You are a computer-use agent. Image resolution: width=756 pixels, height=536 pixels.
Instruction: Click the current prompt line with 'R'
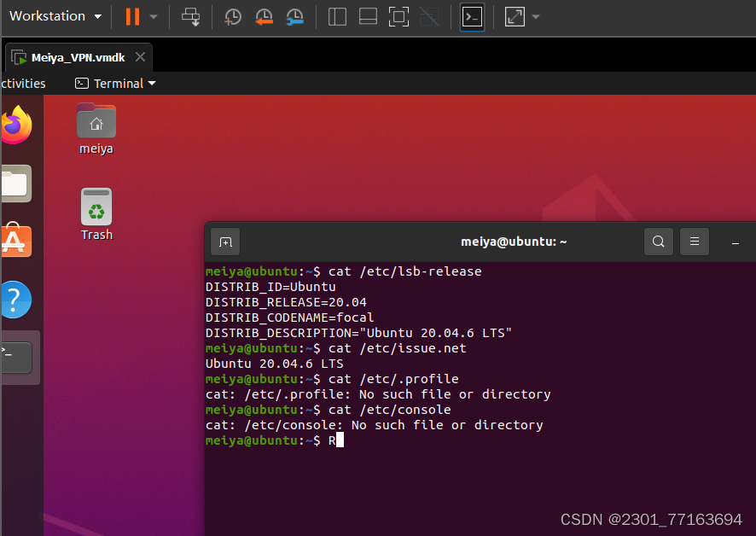(275, 440)
